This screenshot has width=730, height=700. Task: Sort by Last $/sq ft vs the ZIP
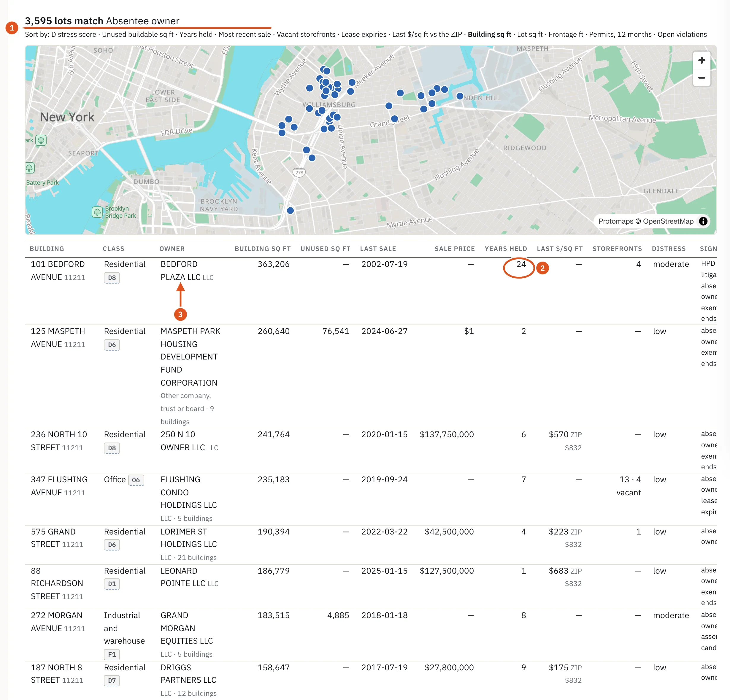427,34
